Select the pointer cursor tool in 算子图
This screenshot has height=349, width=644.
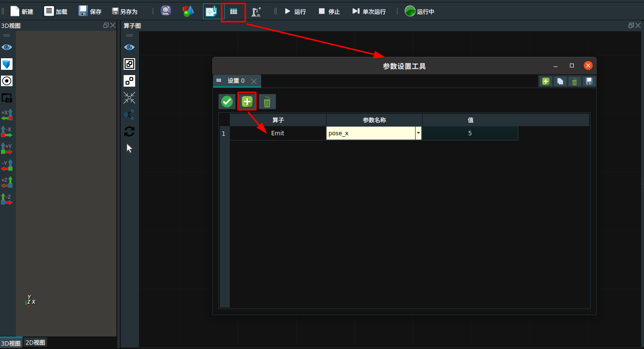point(129,148)
